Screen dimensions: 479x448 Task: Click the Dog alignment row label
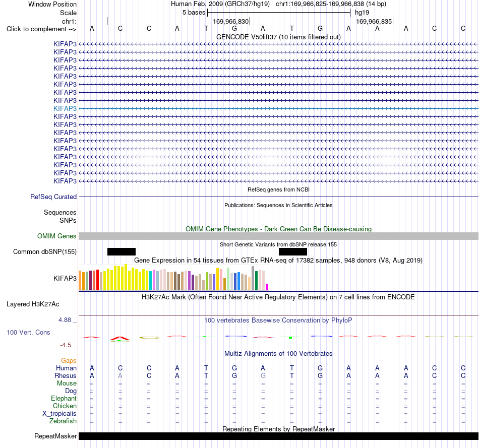(x=71, y=391)
